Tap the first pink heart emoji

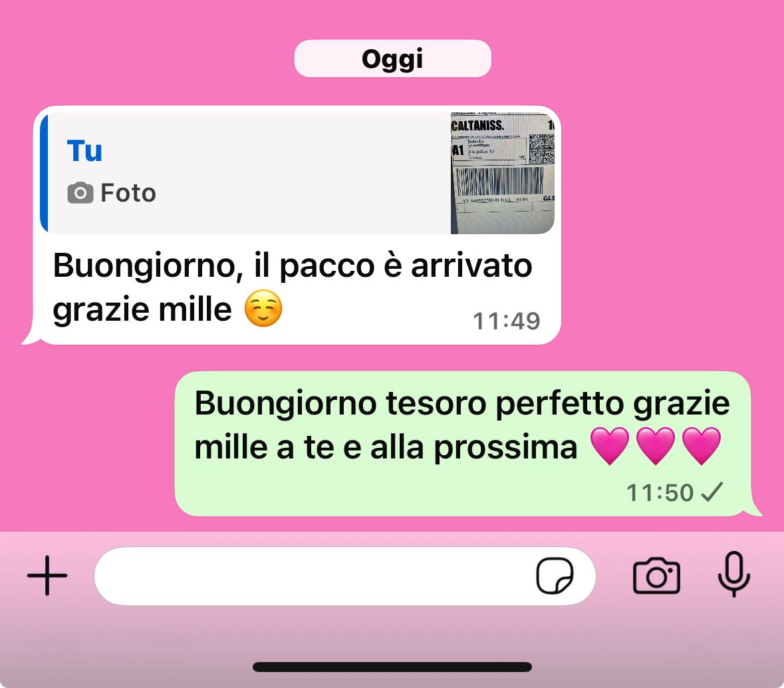coord(610,446)
